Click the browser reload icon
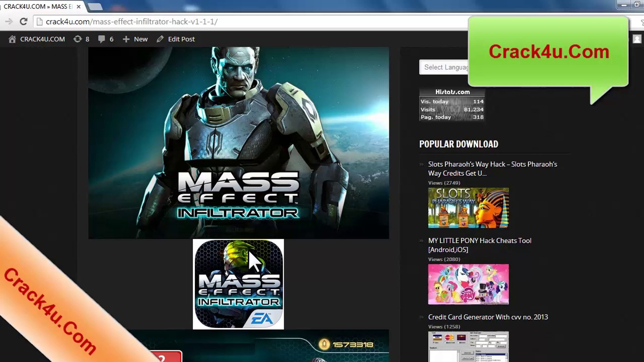Screen dimensions: 644x362 pyautogui.click(x=23, y=22)
